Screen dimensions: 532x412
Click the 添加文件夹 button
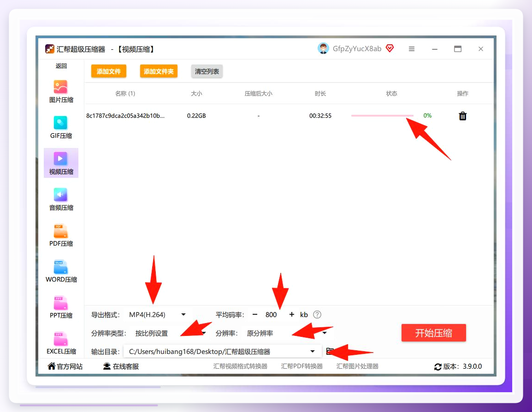tap(159, 71)
